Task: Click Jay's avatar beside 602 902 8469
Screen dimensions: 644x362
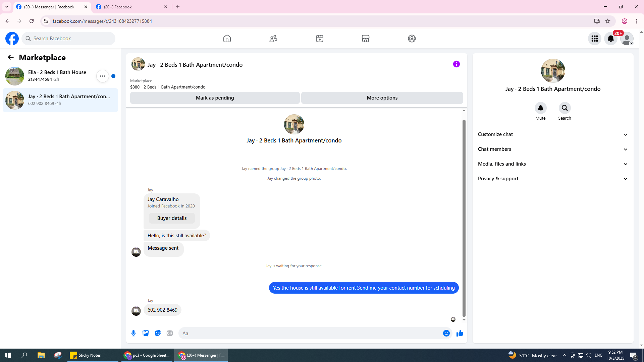Action: (136, 311)
